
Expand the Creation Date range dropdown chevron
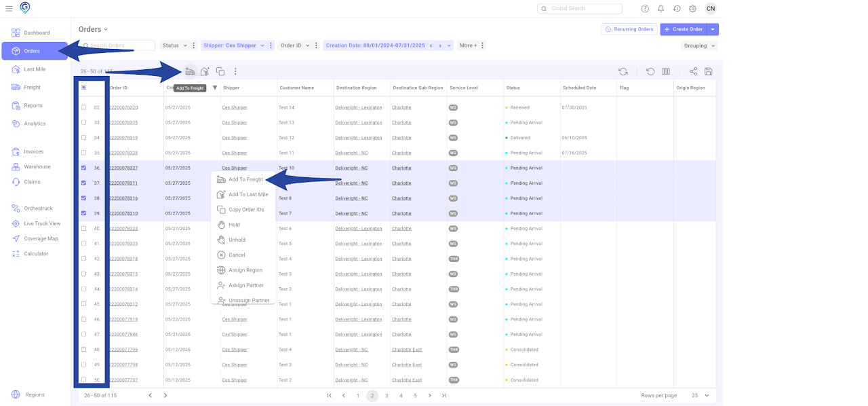point(449,45)
